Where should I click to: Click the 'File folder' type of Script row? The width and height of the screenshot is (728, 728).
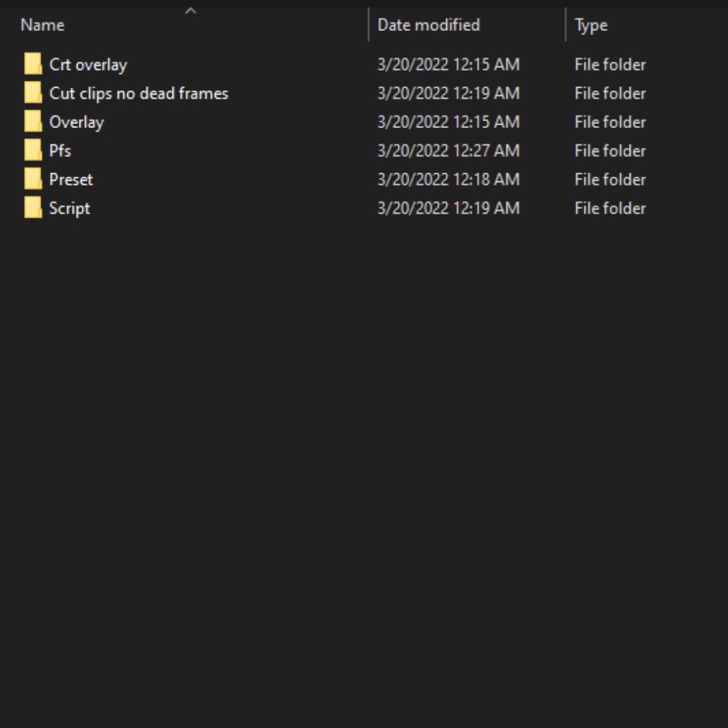[x=610, y=208]
